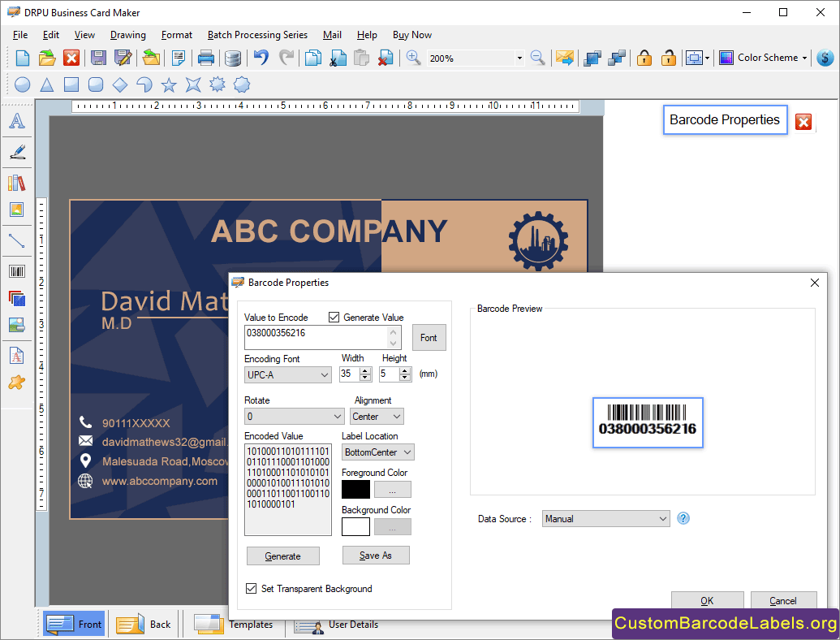Open the Buy Now menu

[412, 35]
